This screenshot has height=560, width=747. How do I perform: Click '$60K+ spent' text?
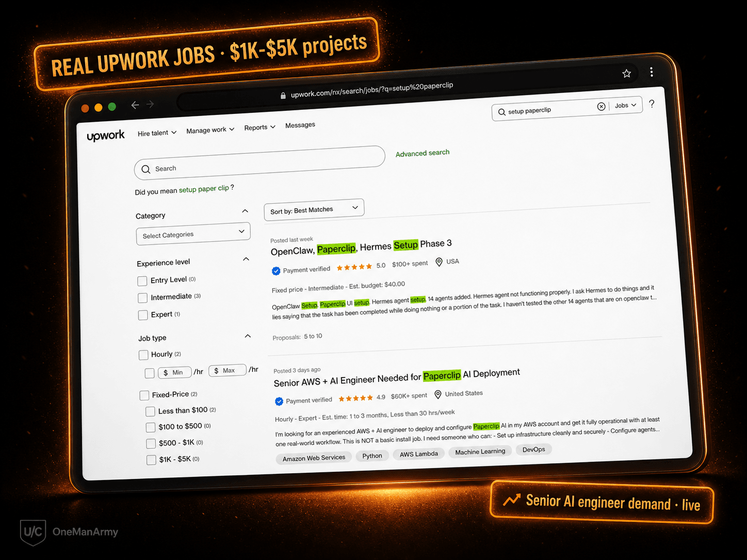[x=409, y=396]
